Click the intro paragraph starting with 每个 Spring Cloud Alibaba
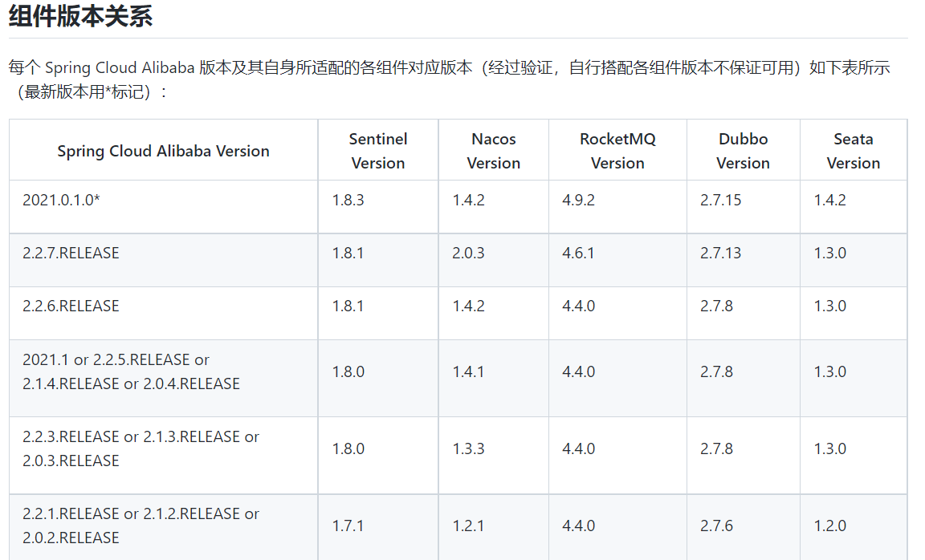Image resolution: width=925 pixels, height=560 pixels. pos(450,79)
